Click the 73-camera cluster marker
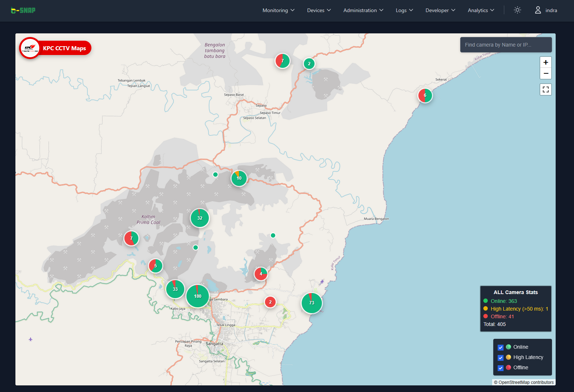This screenshot has width=574, height=392. point(312,303)
